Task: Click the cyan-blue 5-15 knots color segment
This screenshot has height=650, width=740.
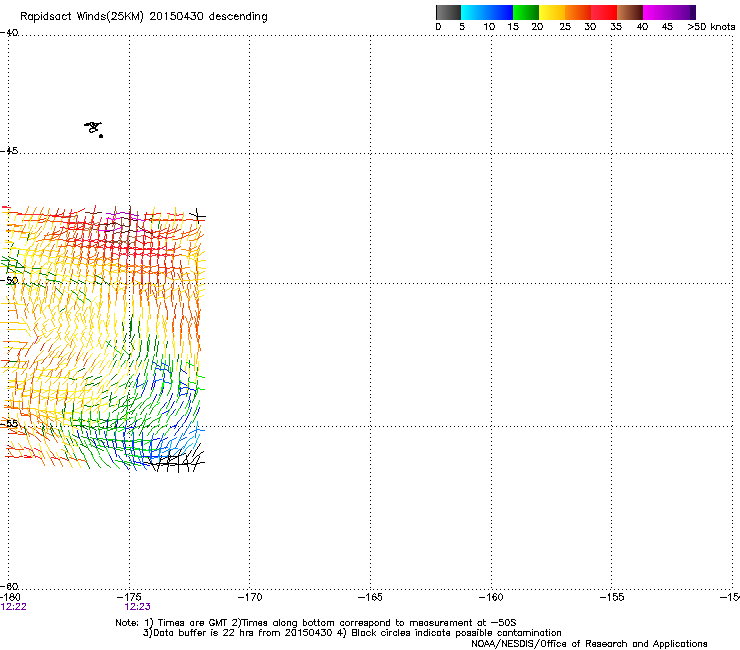Action: click(487, 12)
